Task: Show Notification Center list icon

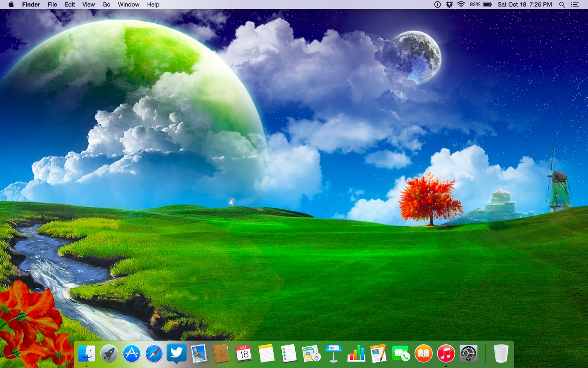Action: [575, 4]
